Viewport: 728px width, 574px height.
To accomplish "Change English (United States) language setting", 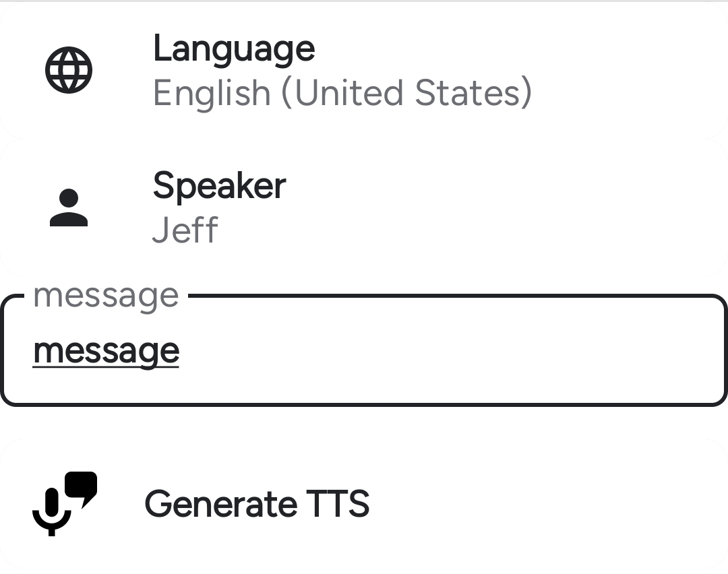I will [x=342, y=92].
